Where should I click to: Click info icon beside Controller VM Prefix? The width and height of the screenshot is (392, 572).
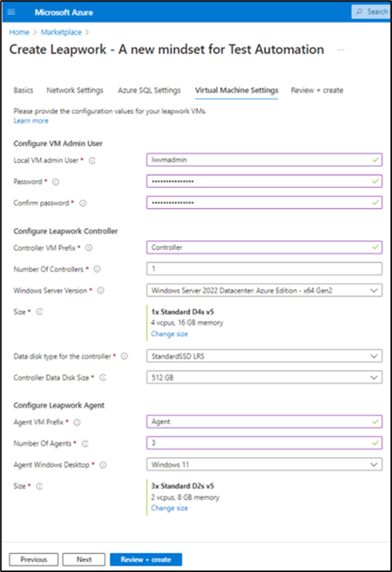coord(89,248)
